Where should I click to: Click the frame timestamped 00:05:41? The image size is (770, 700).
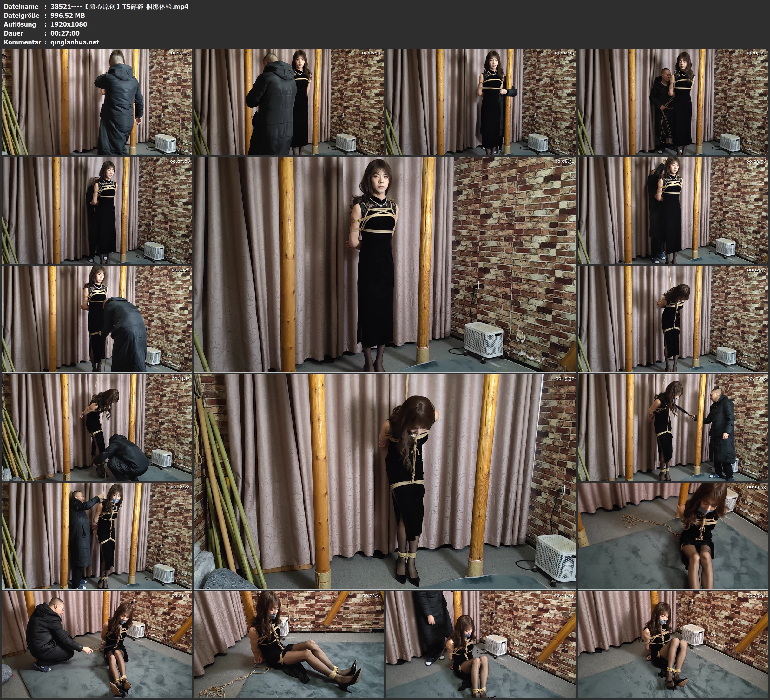pos(673,102)
